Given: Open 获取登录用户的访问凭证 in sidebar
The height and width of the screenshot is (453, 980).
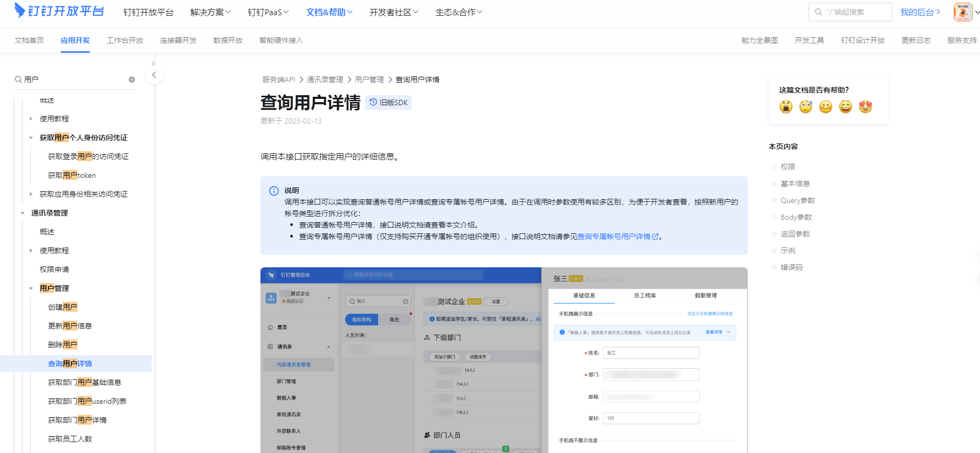Looking at the screenshot, I should (x=88, y=156).
